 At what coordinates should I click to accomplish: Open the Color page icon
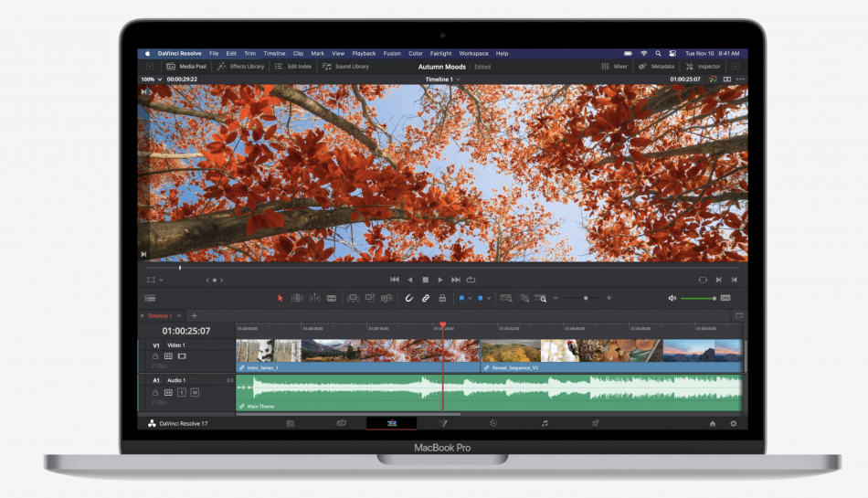coord(493,423)
